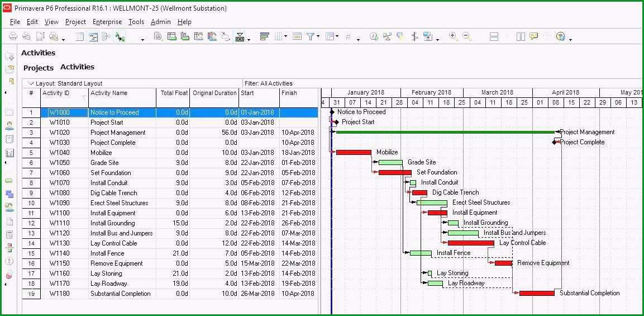
Task: Select the Substantial Completion activity row
Action: [170, 294]
